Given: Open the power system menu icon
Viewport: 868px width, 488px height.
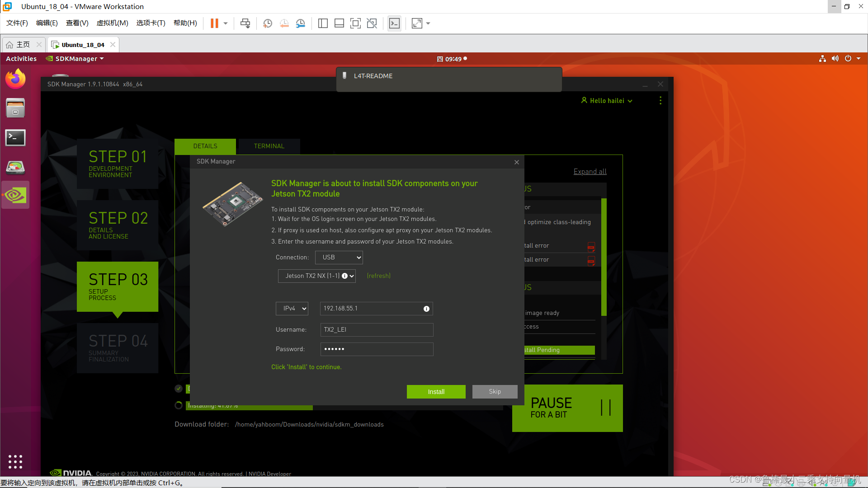Looking at the screenshot, I should point(848,59).
